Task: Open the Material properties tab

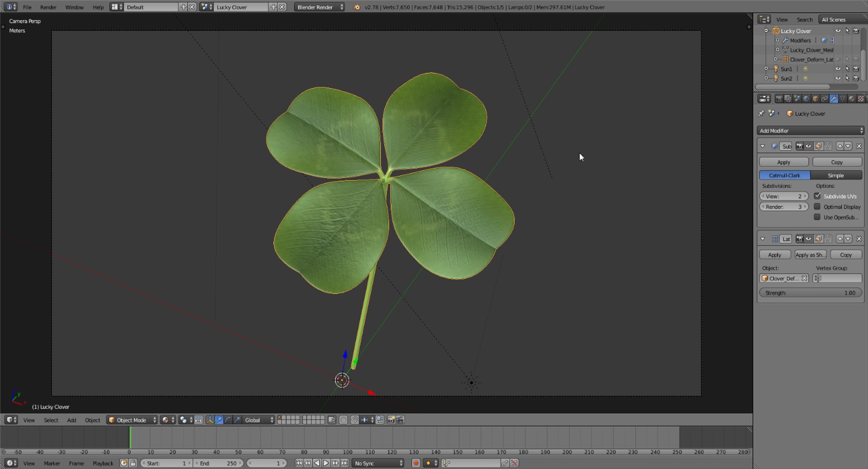Action: [x=851, y=98]
